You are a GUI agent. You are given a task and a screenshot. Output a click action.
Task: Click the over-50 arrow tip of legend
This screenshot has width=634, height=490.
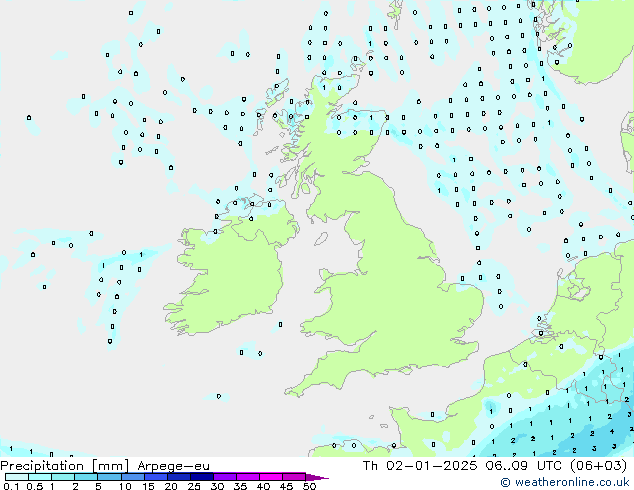(317, 477)
